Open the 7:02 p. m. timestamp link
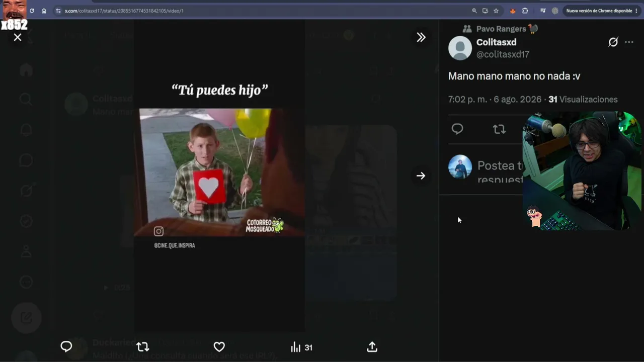The image size is (644, 362). pyautogui.click(x=495, y=100)
